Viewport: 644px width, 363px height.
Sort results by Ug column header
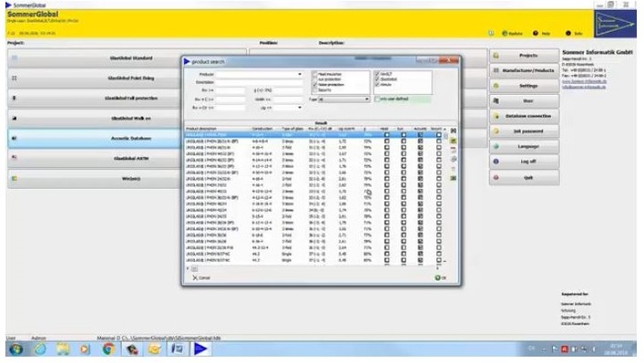pyautogui.click(x=348, y=129)
